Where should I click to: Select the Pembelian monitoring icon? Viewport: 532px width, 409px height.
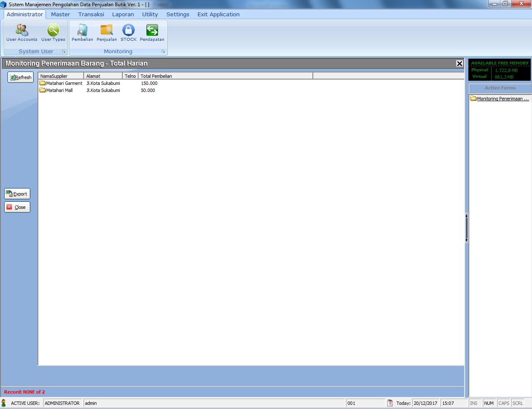82,32
